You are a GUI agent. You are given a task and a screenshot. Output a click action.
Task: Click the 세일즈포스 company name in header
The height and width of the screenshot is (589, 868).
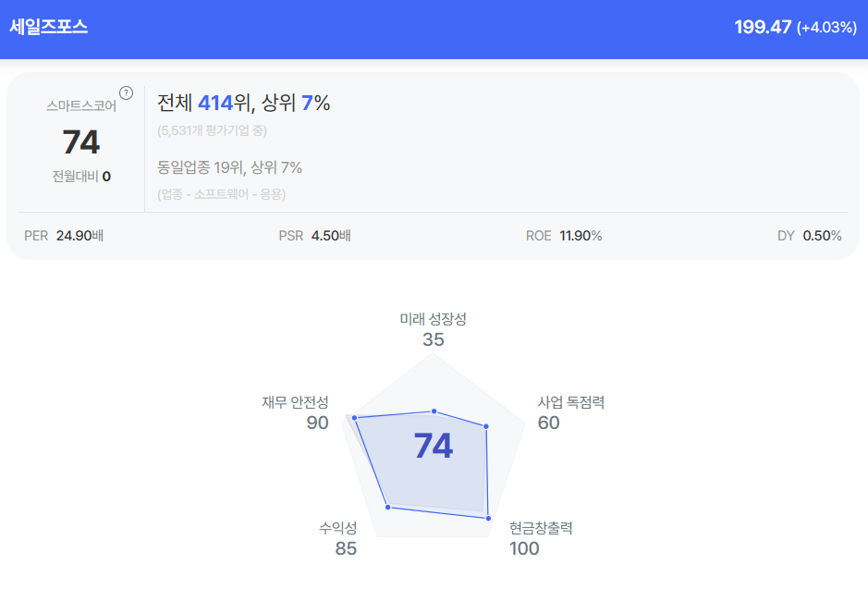pos(48,27)
